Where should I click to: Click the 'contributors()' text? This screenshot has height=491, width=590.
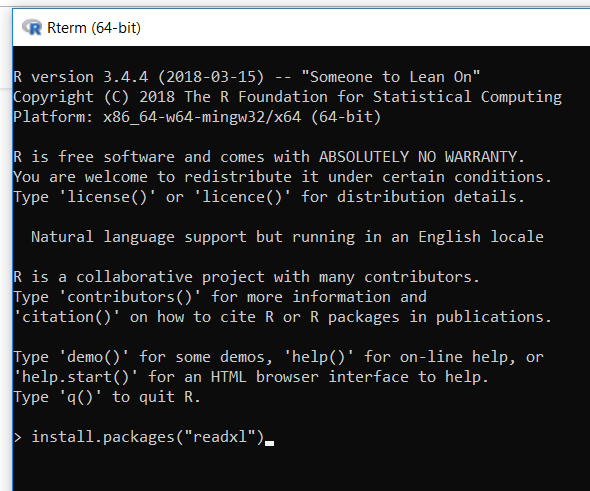(x=130, y=297)
